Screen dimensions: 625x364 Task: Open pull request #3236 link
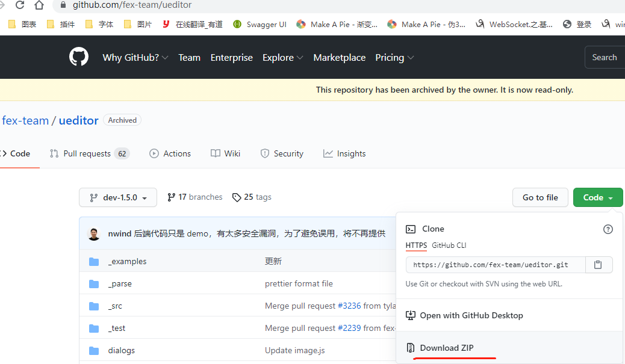coord(349,306)
